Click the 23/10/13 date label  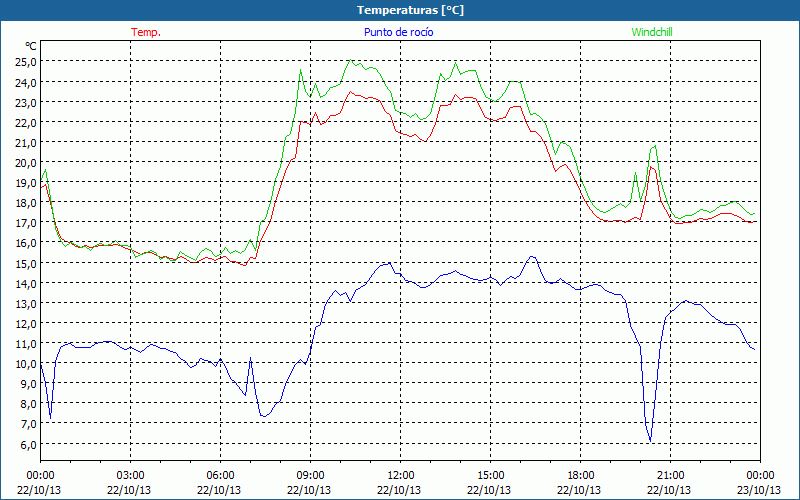760,490
